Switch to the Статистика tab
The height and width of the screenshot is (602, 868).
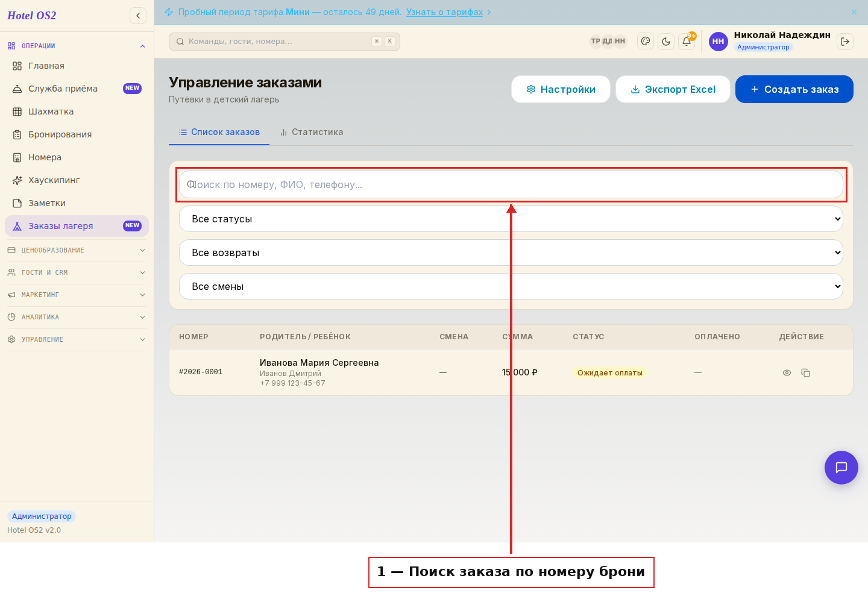312,132
